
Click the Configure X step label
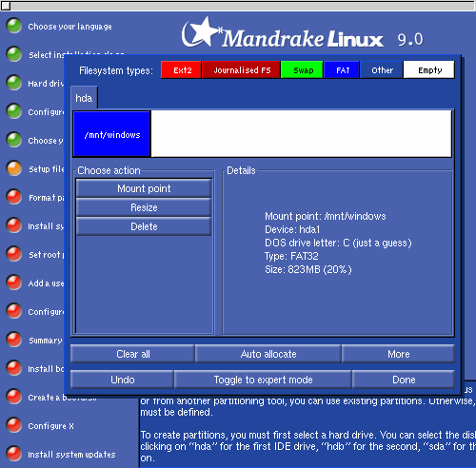tap(50, 426)
